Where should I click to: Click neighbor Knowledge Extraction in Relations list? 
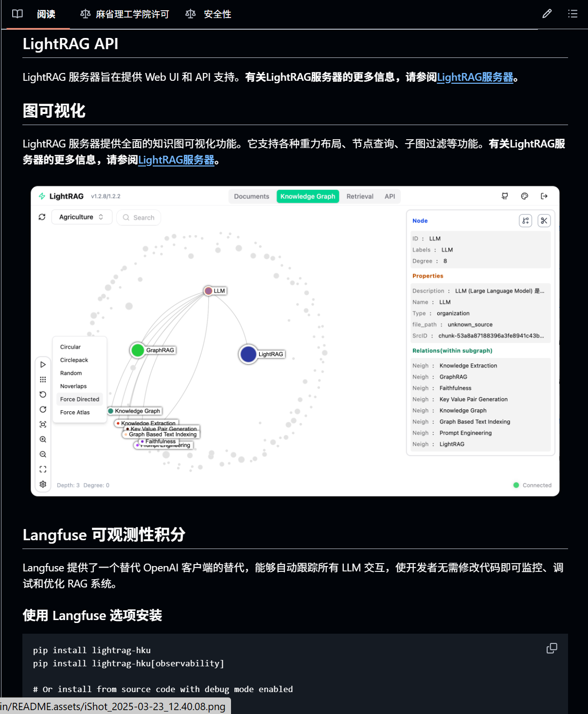coord(468,366)
